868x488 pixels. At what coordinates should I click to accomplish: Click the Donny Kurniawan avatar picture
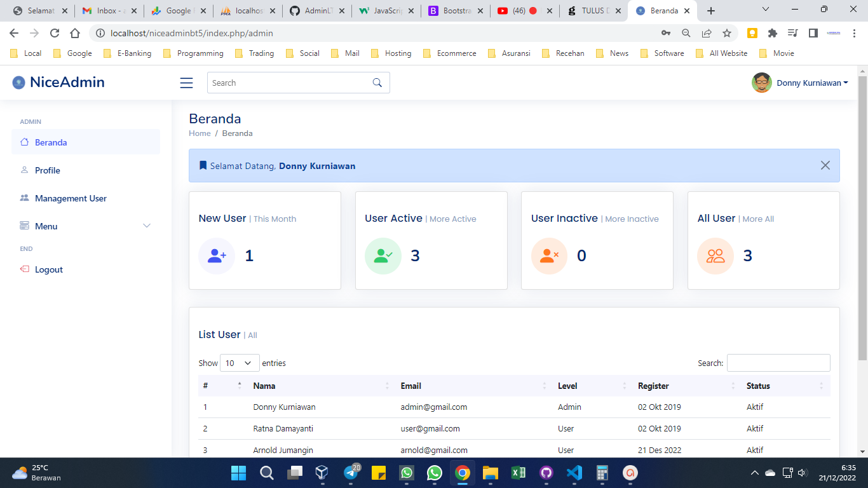click(761, 83)
